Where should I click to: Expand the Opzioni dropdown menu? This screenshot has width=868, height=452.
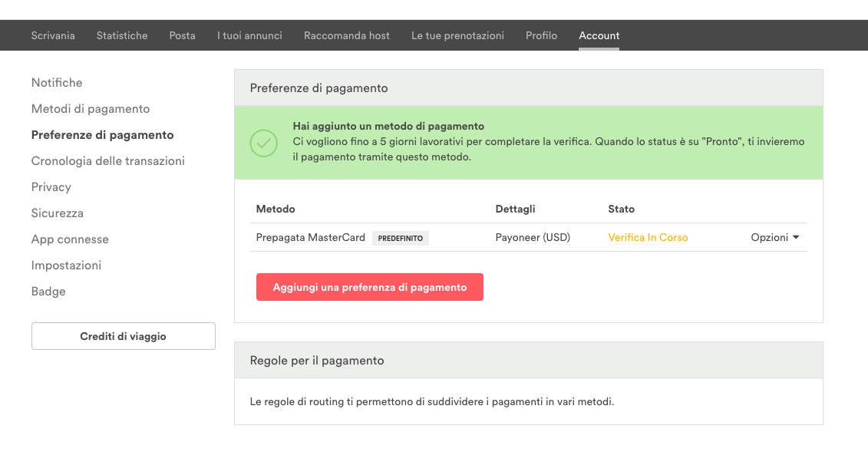tap(774, 238)
